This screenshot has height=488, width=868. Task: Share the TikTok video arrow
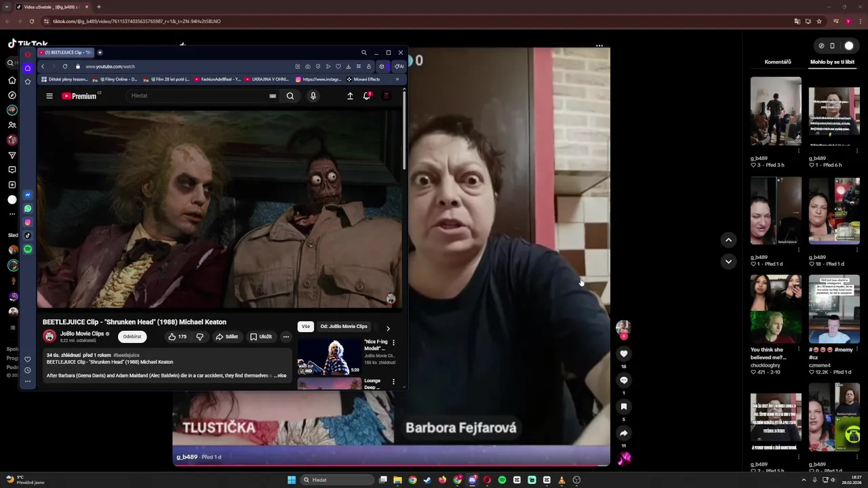[624, 432]
